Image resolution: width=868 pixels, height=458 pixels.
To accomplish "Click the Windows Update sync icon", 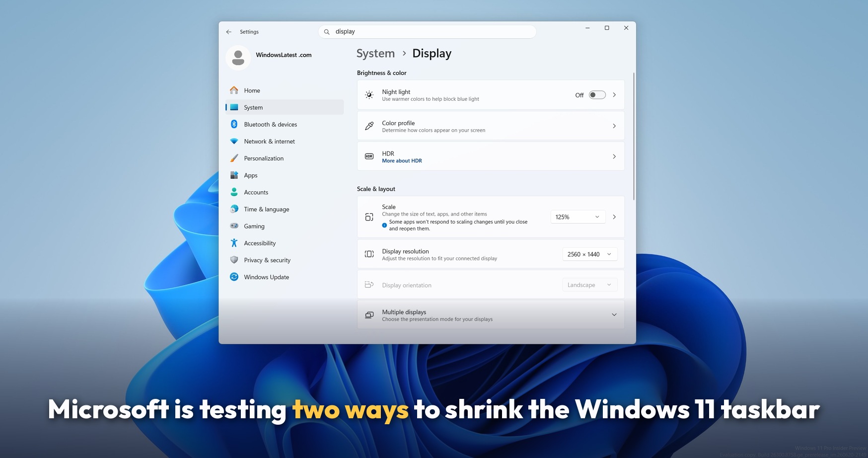I will coord(234,277).
